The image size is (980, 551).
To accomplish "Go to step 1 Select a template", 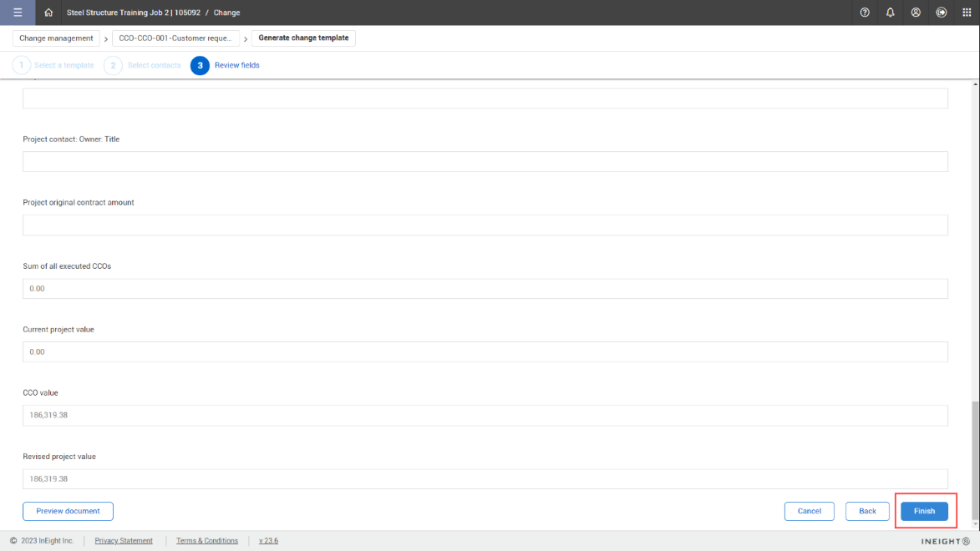I will point(22,65).
